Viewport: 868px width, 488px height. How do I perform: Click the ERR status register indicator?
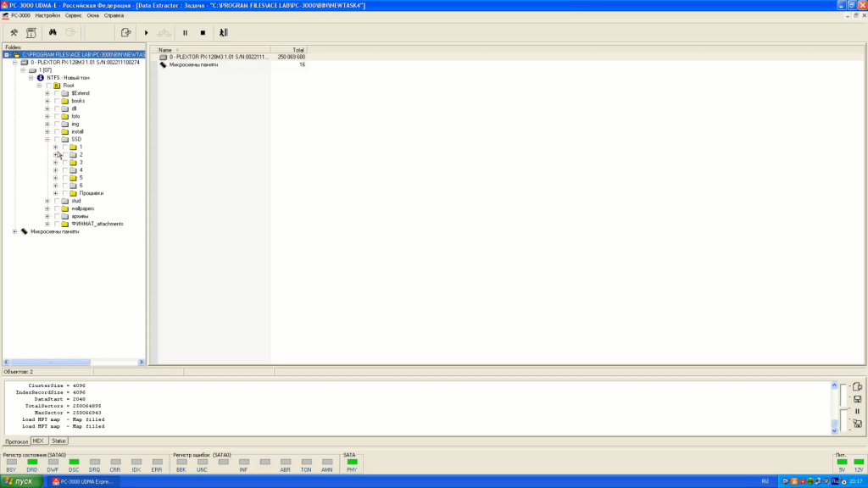coord(157,462)
